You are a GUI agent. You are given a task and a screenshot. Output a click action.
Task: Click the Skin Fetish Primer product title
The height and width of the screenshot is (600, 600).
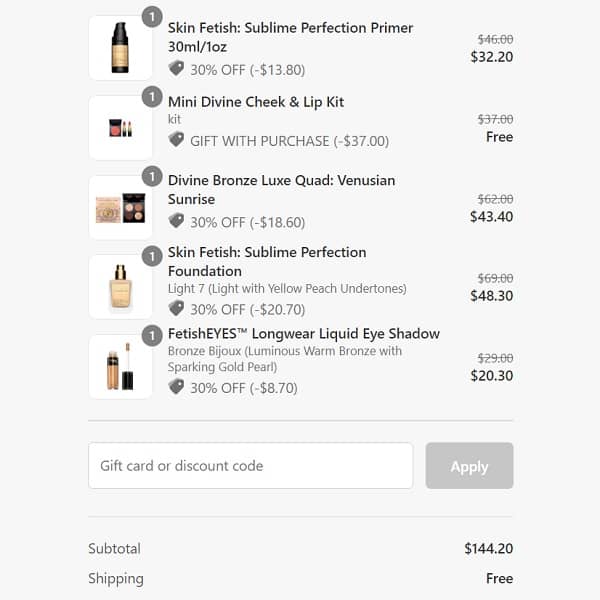pos(290,28)
